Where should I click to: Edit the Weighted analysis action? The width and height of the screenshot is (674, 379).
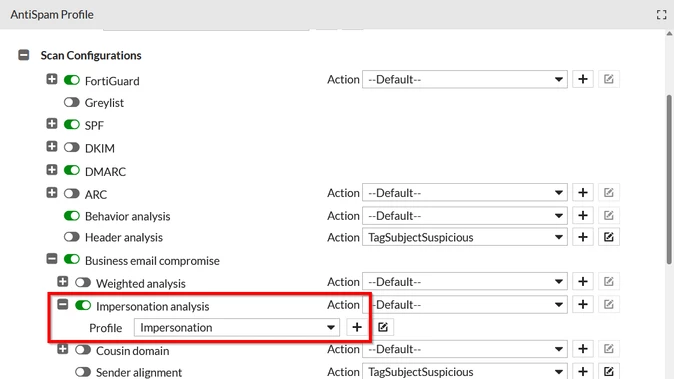coord(609,281)
